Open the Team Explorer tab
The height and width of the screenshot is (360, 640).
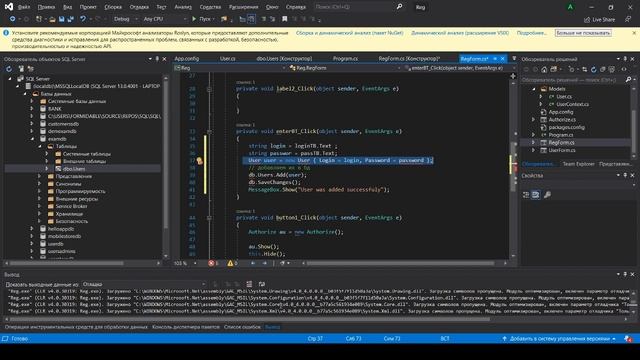coord(578,164)
